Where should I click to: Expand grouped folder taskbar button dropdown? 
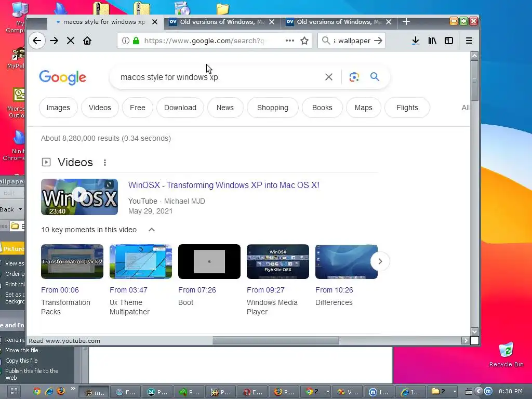point(455,392)
